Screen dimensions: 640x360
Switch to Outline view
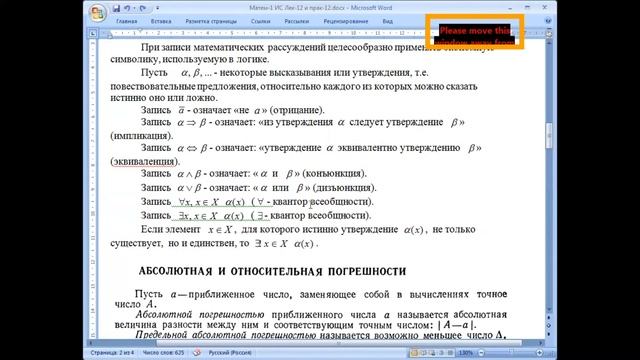point(441,353)
